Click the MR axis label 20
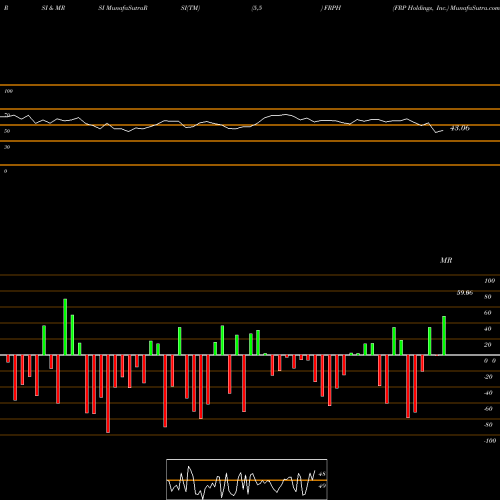500x500 pixels. [x=488, y=345]
